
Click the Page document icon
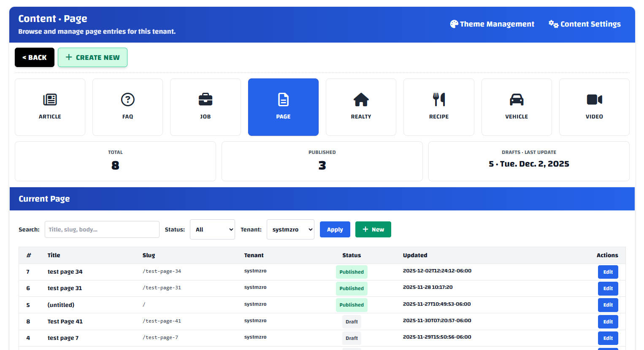283,100
